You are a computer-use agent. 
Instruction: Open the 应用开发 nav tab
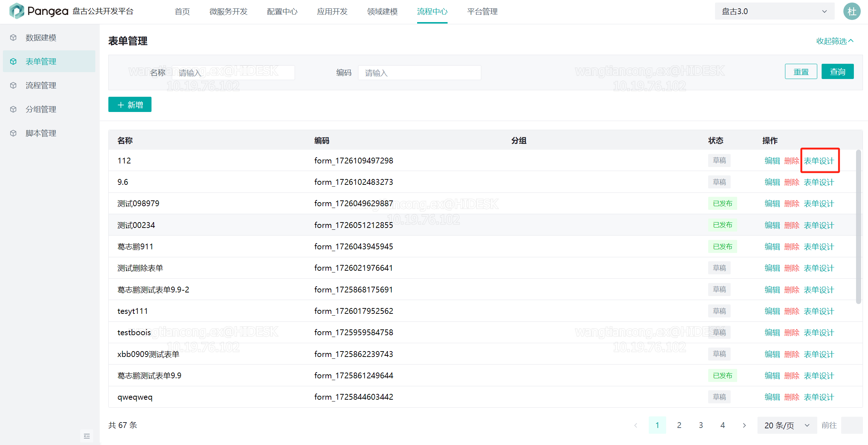pyautogui.click(x=332, y=12)
